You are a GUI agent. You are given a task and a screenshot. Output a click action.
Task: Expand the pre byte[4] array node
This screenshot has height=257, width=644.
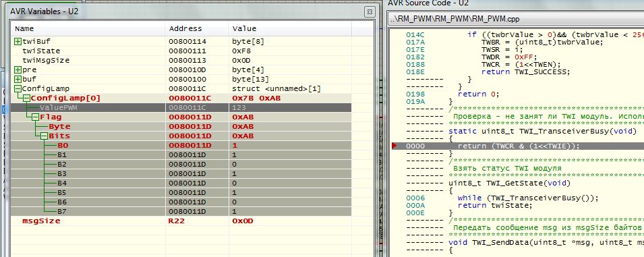pyautogui.click(x=18, y=69)
